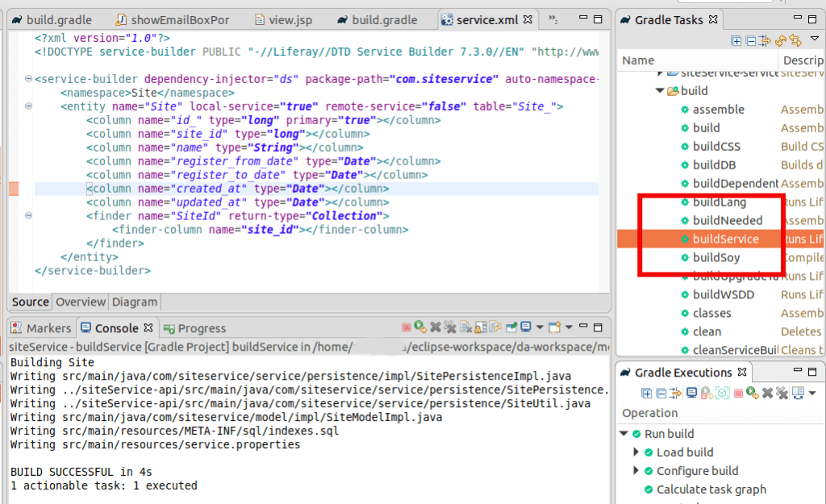Open the Overview tab of service.xml editor
This screenshot has height=504, width=826.
tap(80, 302)
